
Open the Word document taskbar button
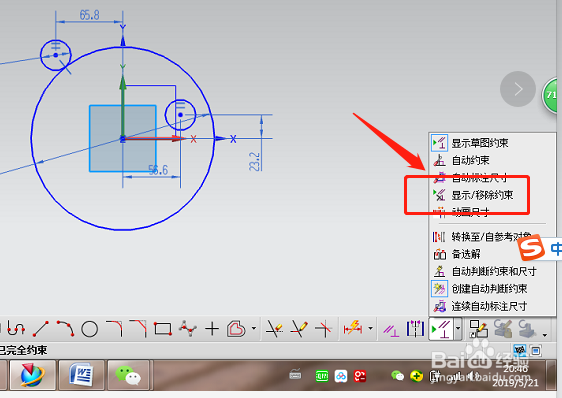click(x=81, y=375)
